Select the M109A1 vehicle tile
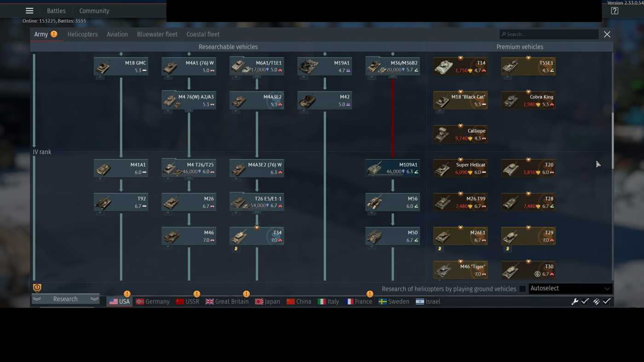The width and height of the screenshot is (644, 362). coord(393,168)
